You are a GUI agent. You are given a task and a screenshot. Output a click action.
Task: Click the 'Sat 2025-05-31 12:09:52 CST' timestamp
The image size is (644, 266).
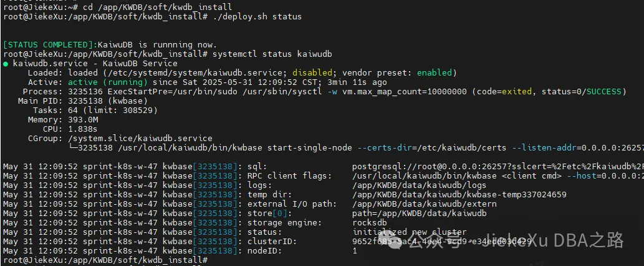[x=249, y=82]
